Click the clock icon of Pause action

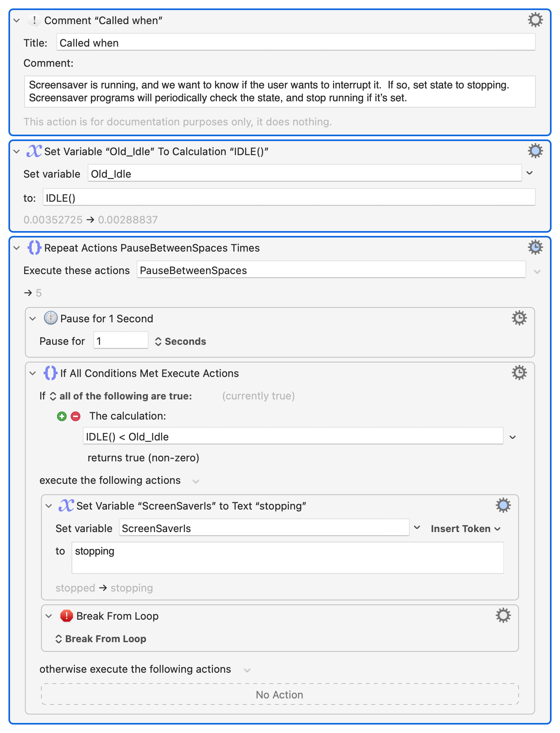tap(51, 318)
